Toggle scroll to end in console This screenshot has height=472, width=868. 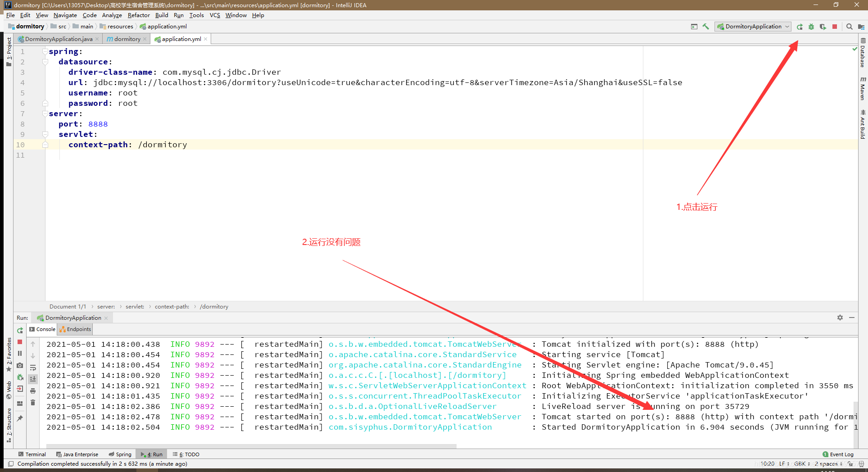tap(33, 379)
